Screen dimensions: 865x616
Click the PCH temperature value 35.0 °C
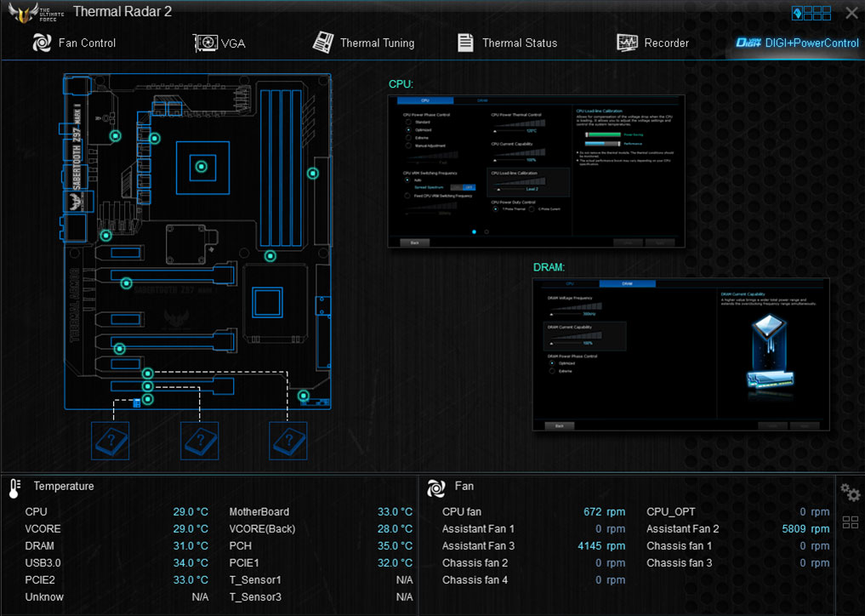click(395, 546)
